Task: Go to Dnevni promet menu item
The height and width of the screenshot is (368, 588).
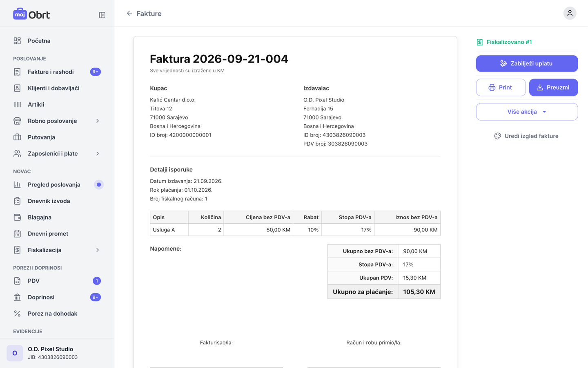Action: pyautogui.click(x=57, y=234)
